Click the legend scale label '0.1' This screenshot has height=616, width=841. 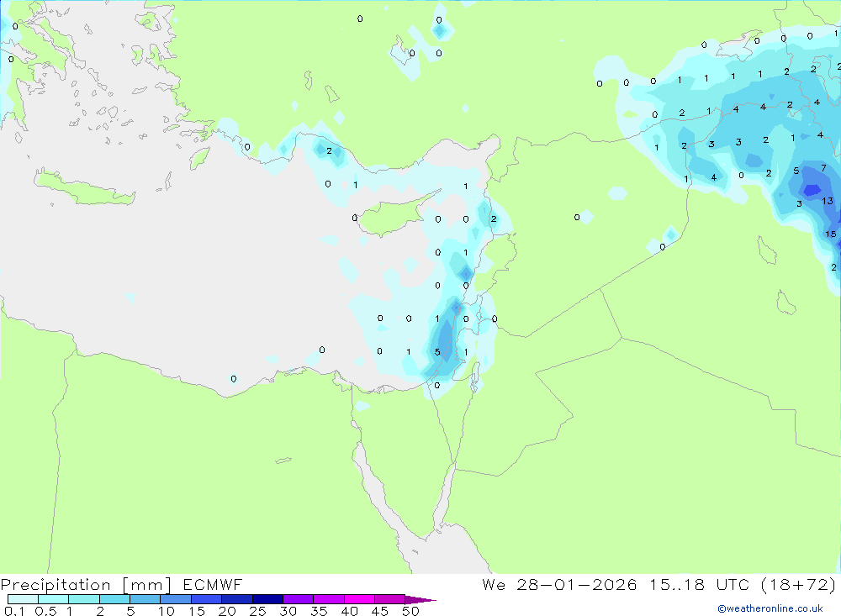(x=14, y=611)
